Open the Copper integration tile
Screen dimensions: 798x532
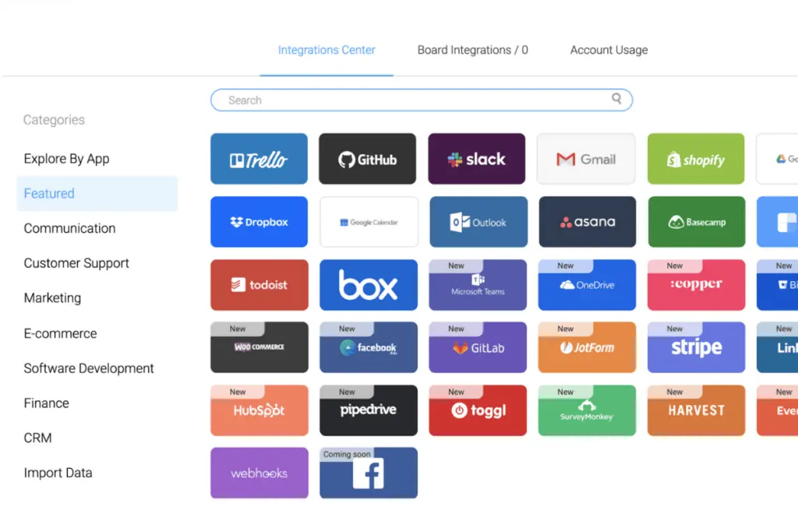pyautogui.click(x=696, y=285)
